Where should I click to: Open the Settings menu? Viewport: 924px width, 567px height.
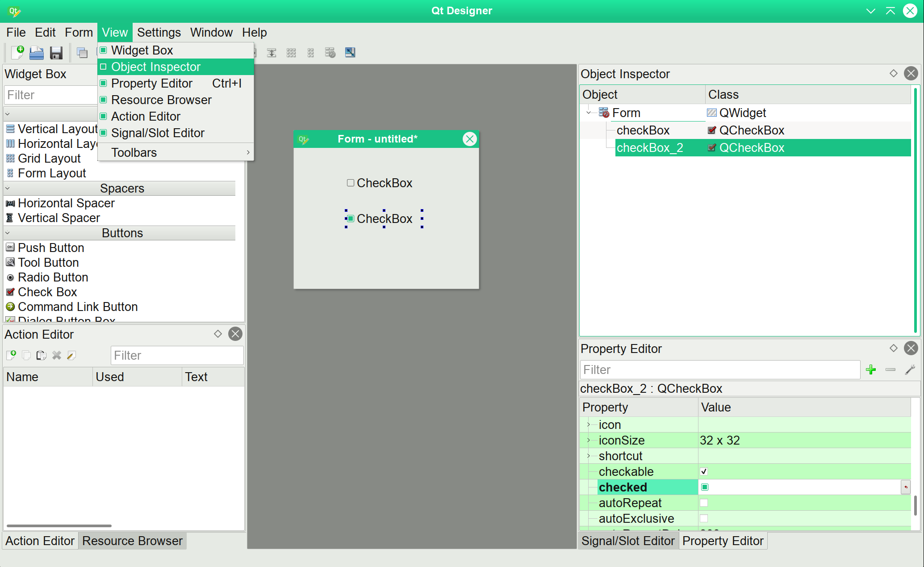pyautogui.click(x=159, y=32)
